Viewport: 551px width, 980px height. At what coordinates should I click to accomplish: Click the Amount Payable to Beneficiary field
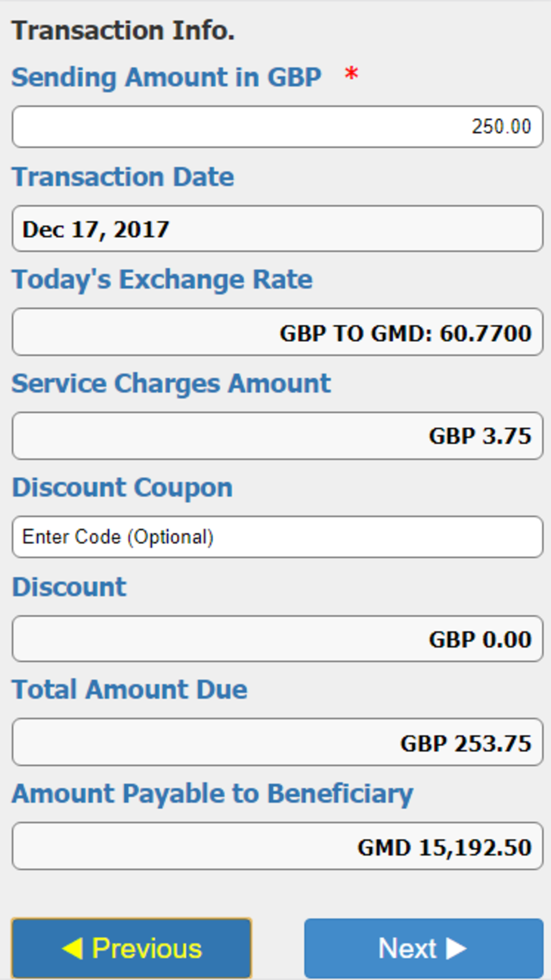click(277, 846)
